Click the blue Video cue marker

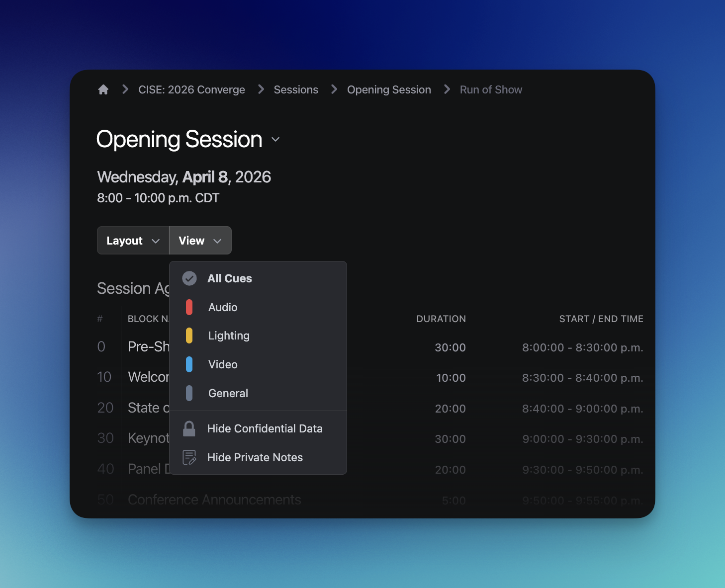pyautogui.click(x=189, y=364)
